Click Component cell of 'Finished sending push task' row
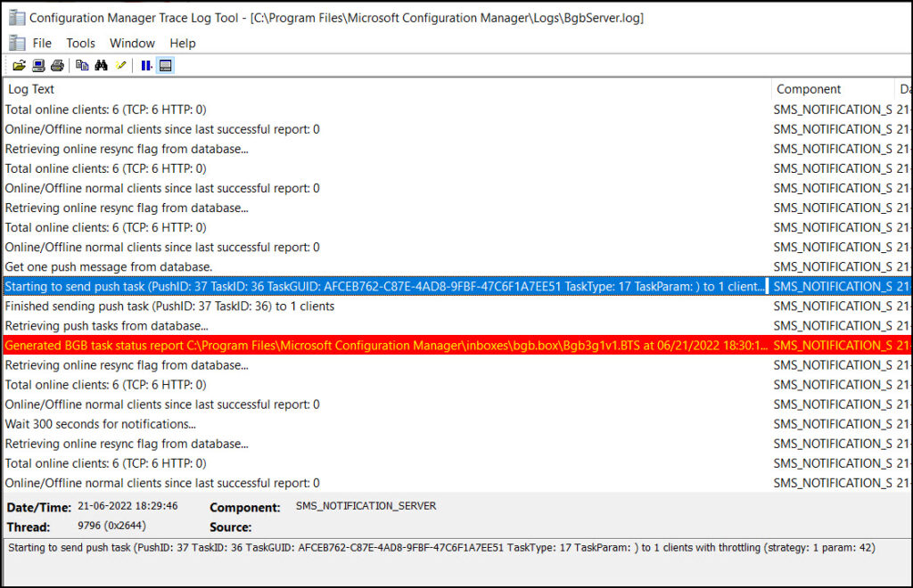 [833, 306]
